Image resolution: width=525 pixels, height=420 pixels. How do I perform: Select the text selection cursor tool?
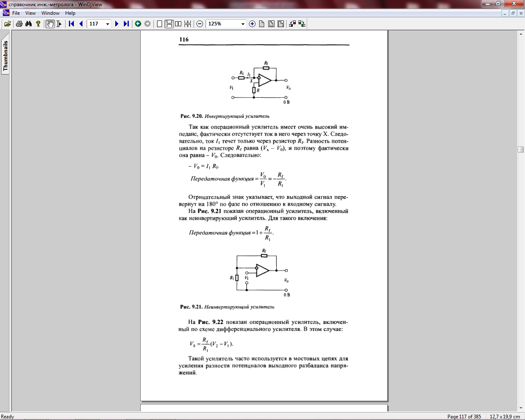[59, 24]
